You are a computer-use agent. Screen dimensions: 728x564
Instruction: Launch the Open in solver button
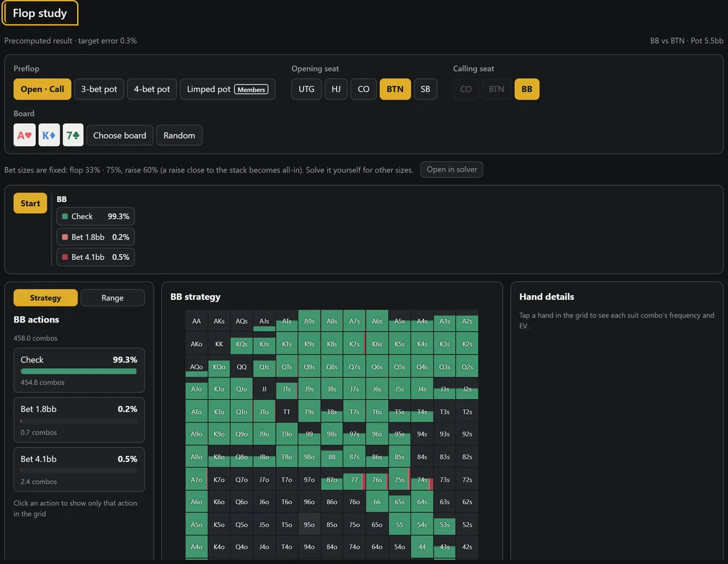[452, 169]
